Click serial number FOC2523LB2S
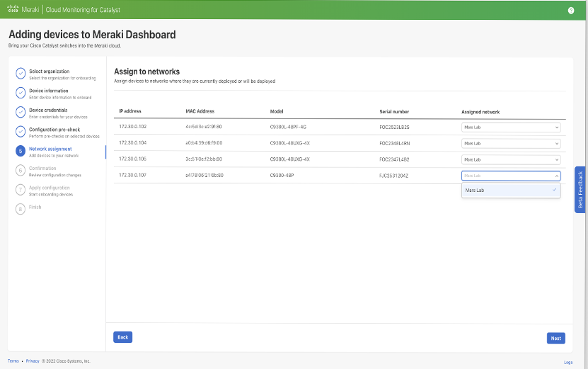This screenshot has height=369, width=588. 394,127
